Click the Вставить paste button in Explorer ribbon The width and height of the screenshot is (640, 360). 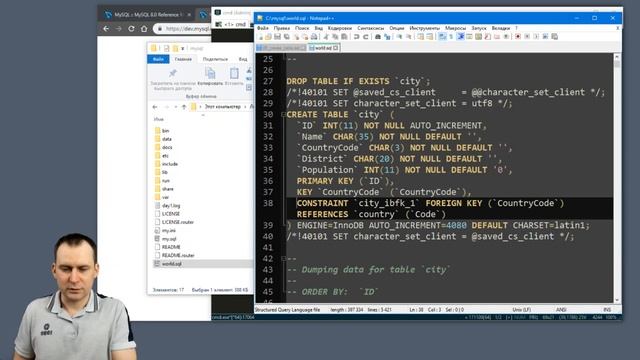[x=234, y=77]
